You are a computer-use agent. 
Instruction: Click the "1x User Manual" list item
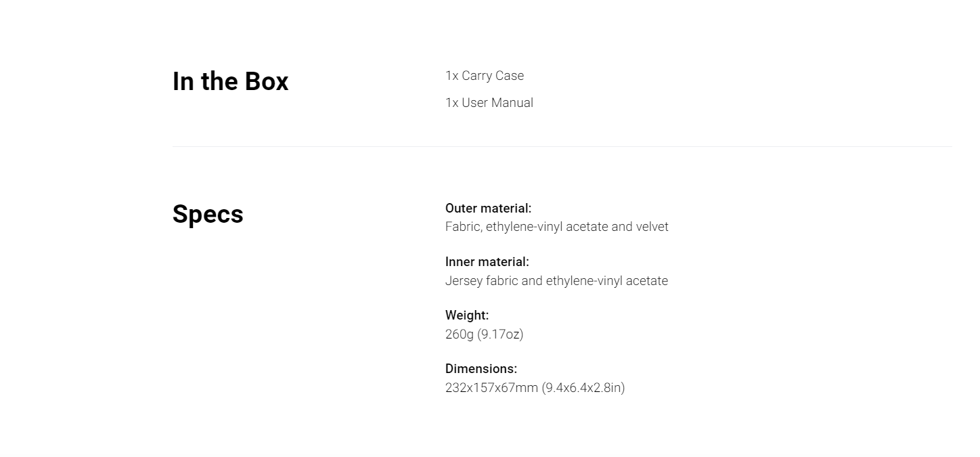489,103
